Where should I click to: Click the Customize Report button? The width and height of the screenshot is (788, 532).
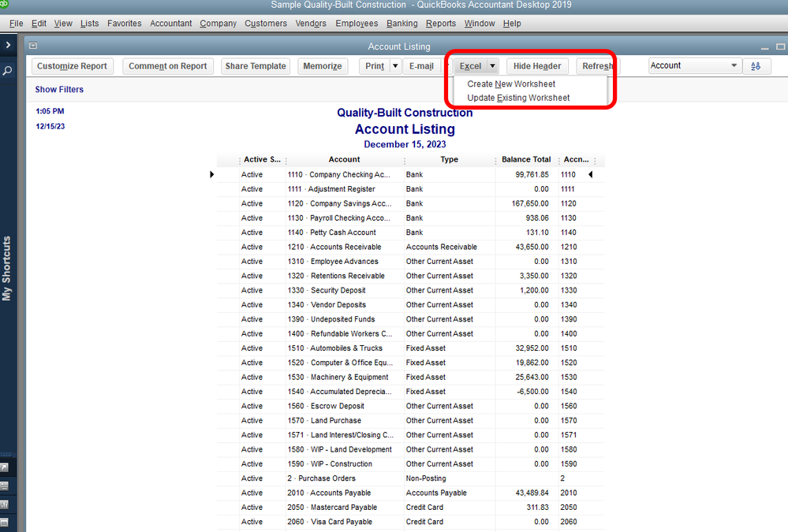pos(73,65)
